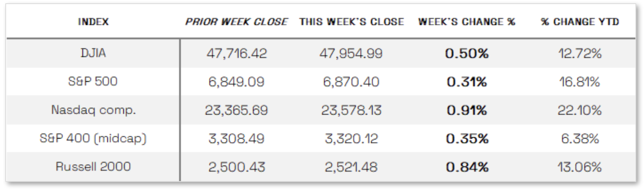Click Russell 2000 weekly change 0.84%
This screenshot has width=644, height=191.
coord(467,167)
